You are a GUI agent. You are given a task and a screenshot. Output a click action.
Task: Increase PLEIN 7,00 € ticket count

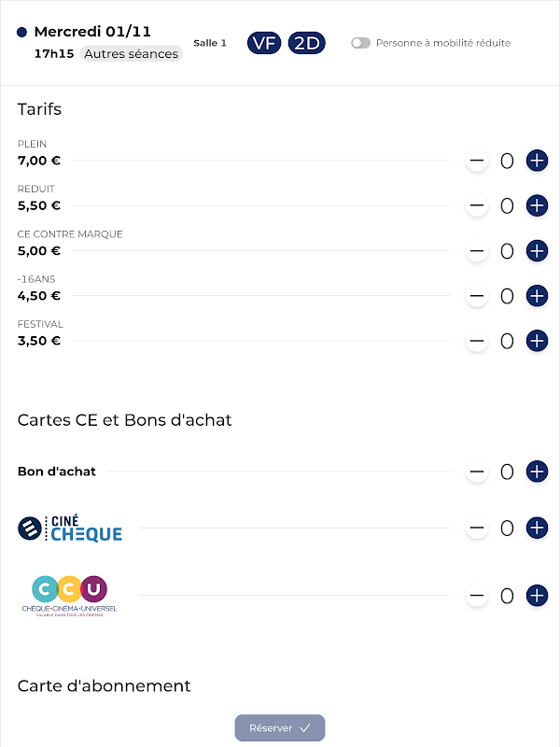(x=537, y=161)
